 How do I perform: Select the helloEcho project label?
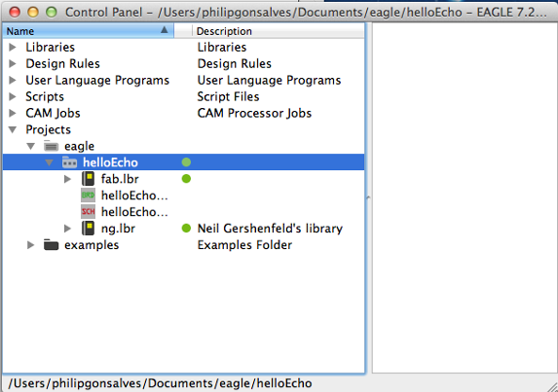tap(110, 162)
